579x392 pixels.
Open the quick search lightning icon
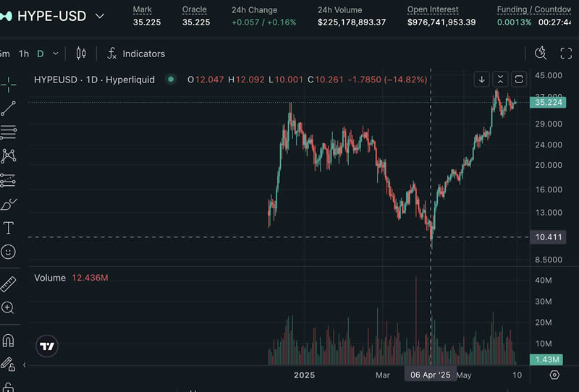(541, 53)
